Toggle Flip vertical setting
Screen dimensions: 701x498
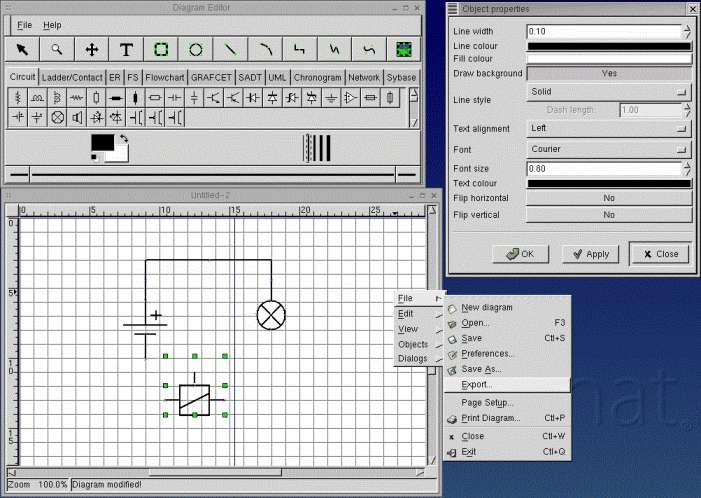click(608, 214)
